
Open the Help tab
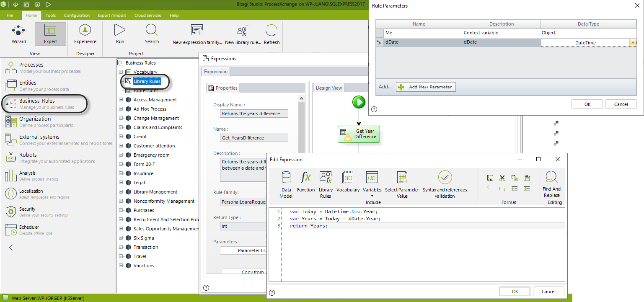pos(174,15)
